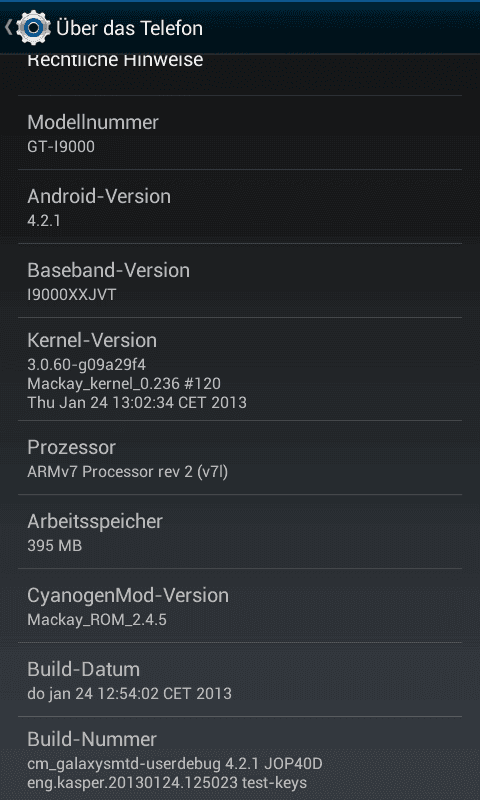Viewport: 480px width, 800px height.
Task: Select the Baseband-Version row
Action: tap(240, 281)
